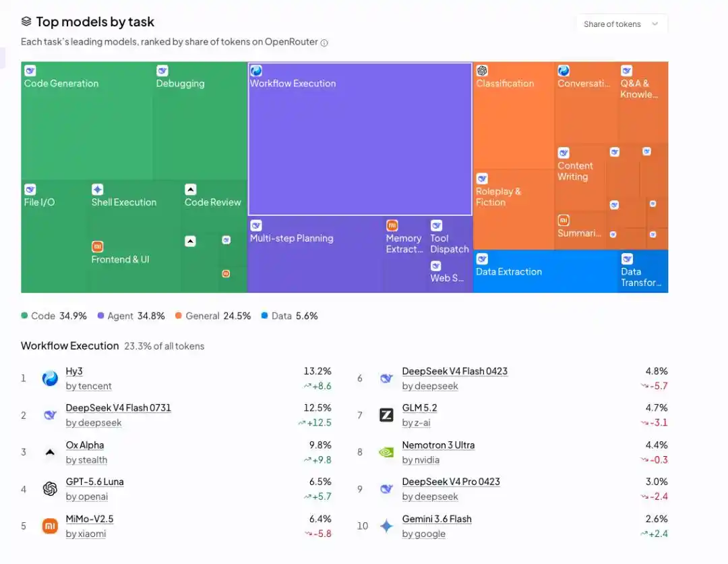Click the File I/O tile's DeepSeek icon
The image size is (728, 564).
(x=30, y=190)
